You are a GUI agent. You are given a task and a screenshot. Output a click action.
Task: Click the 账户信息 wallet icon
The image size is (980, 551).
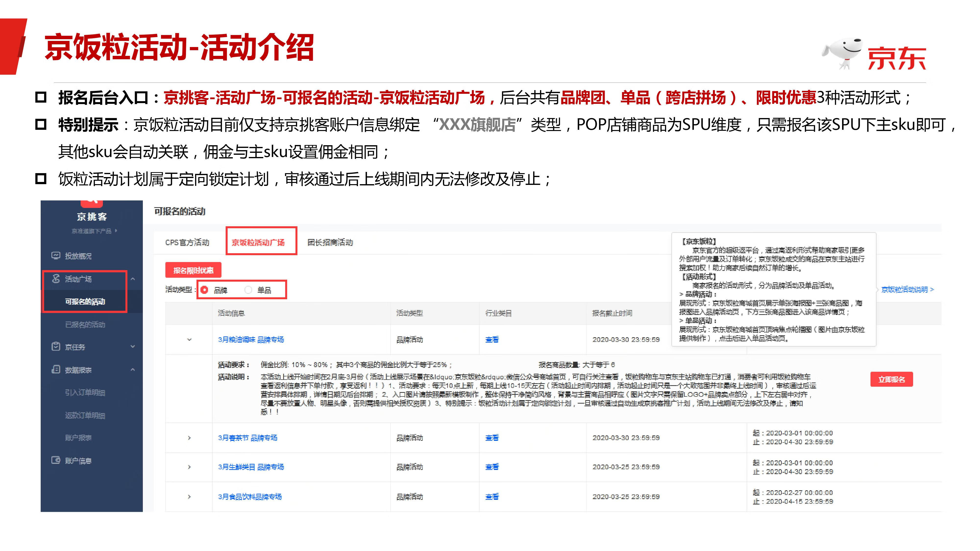pyautogui.click(x=56, y=460)
